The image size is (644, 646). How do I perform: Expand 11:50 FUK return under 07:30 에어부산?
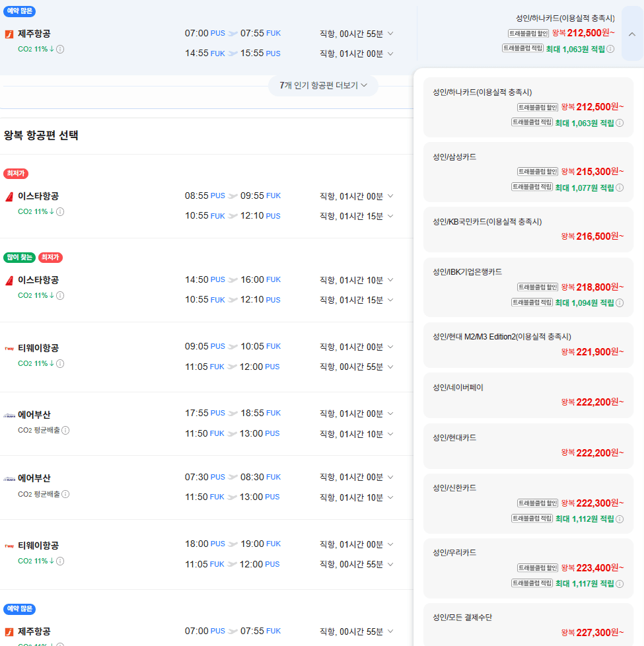click(390, 497)
